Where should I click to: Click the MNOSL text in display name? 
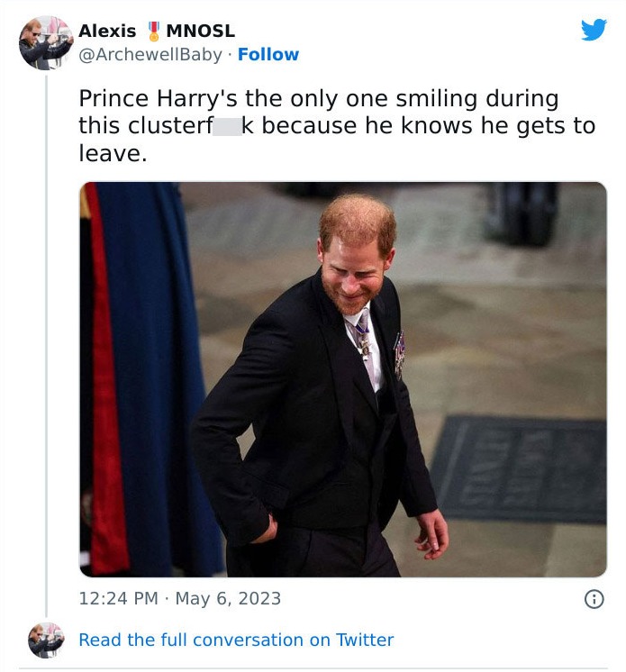click(200, 31)
